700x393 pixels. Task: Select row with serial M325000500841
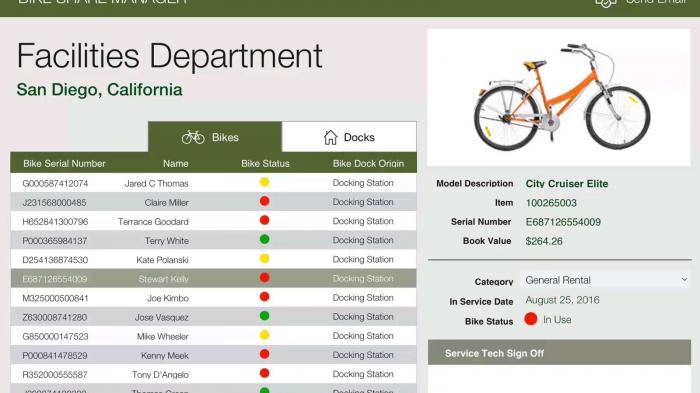coord(213,297)
